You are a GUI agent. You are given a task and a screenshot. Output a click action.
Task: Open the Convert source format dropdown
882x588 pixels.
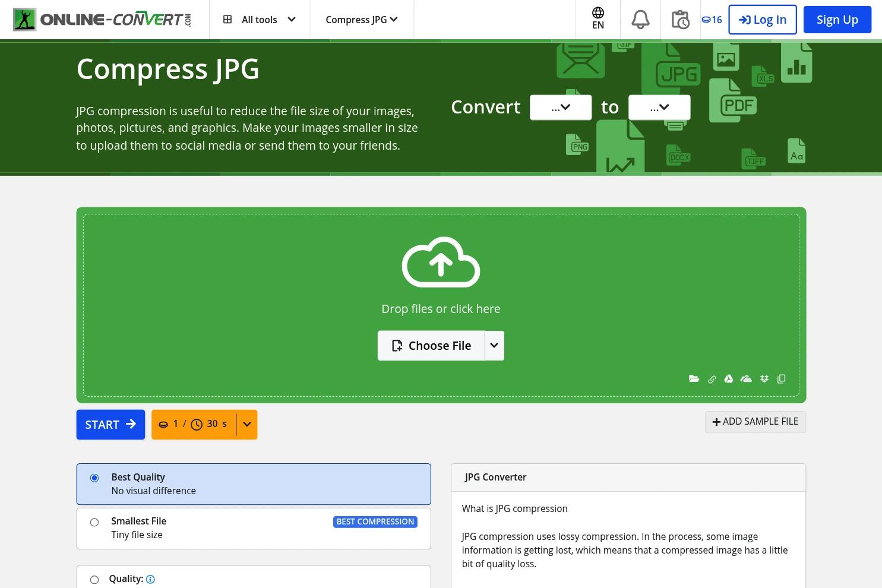(561, 108)
